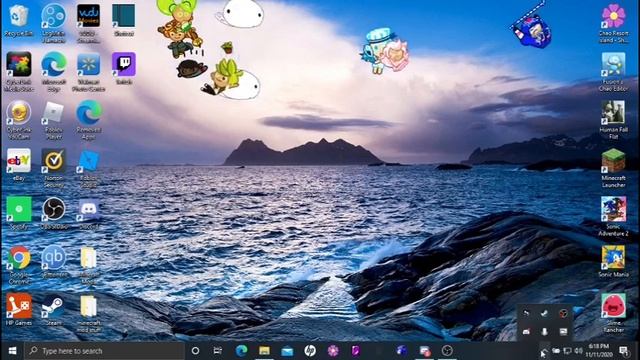Select the Chao Resort Island desktop icon
Screen dimensions: 640x360
tap(613, 23)
